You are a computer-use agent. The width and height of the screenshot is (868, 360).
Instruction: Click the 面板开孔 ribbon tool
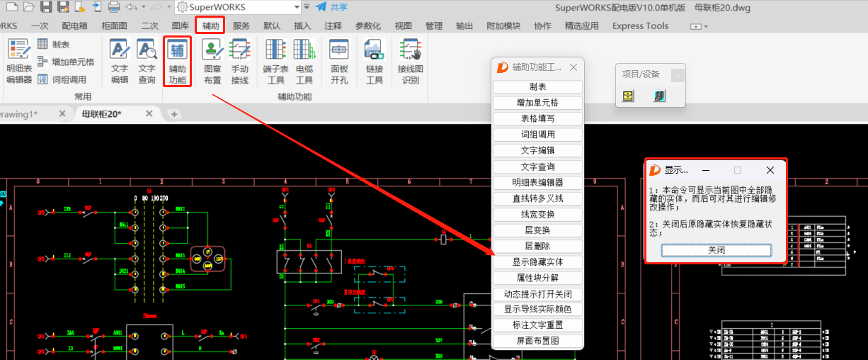coord(340,63)
